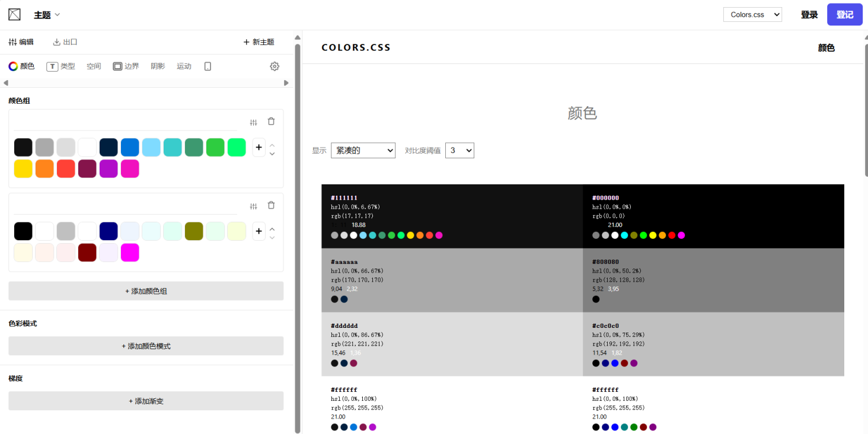
Task: Delete the first color group via trash icon
Action: click(271, 121)
